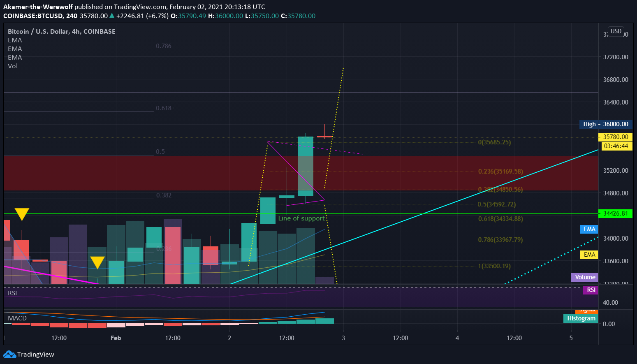
Task: Click the 36800.00 price axis value
Action: (x=616, y=79)
